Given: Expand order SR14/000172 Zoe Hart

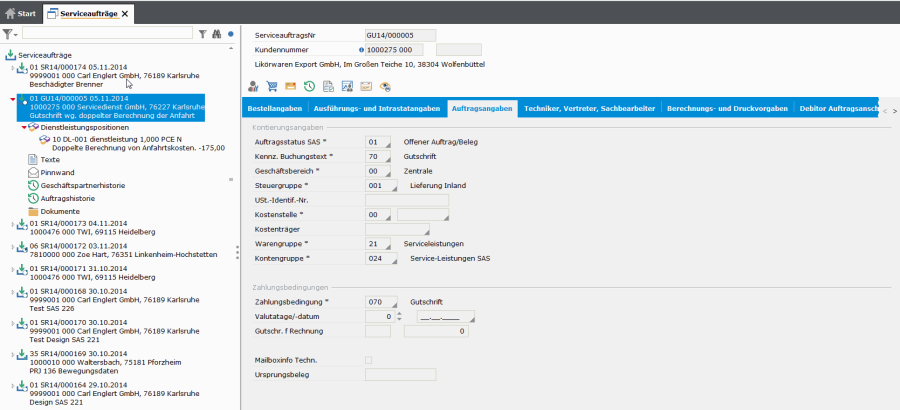Looking at the screenshot, I should (13, 246).
